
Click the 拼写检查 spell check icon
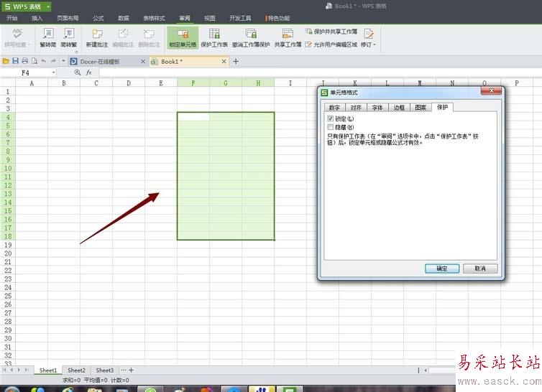pos(17,34)
